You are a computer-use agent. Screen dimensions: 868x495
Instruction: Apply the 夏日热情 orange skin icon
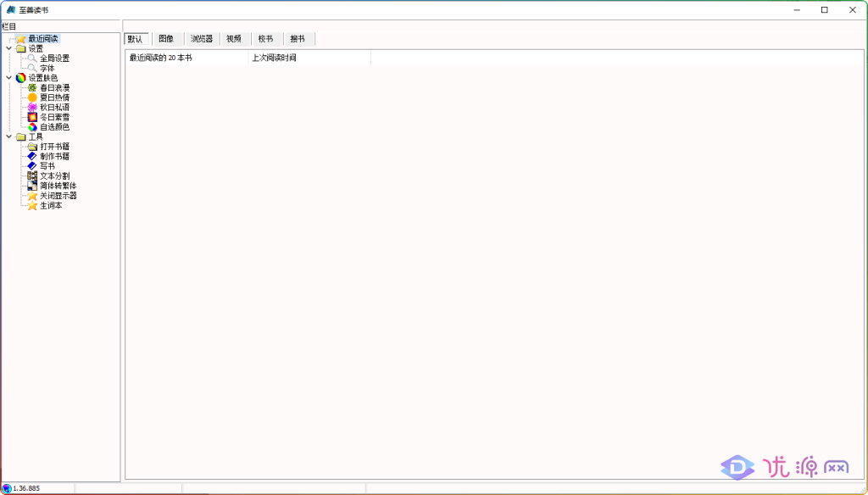tap(32, 97)
